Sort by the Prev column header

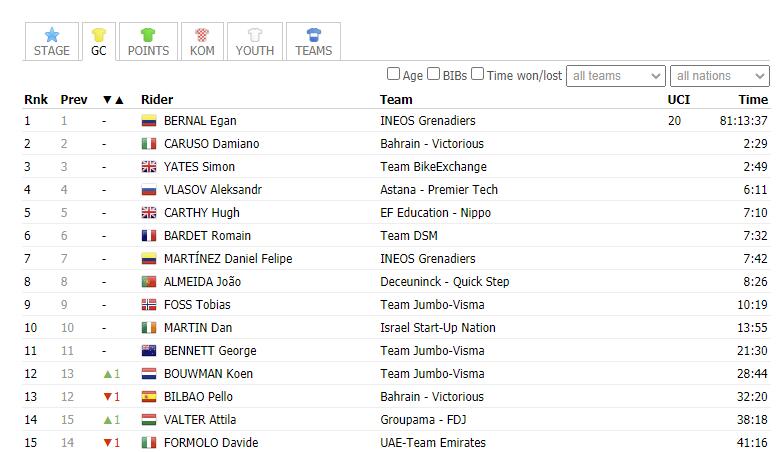pos(74,100)
